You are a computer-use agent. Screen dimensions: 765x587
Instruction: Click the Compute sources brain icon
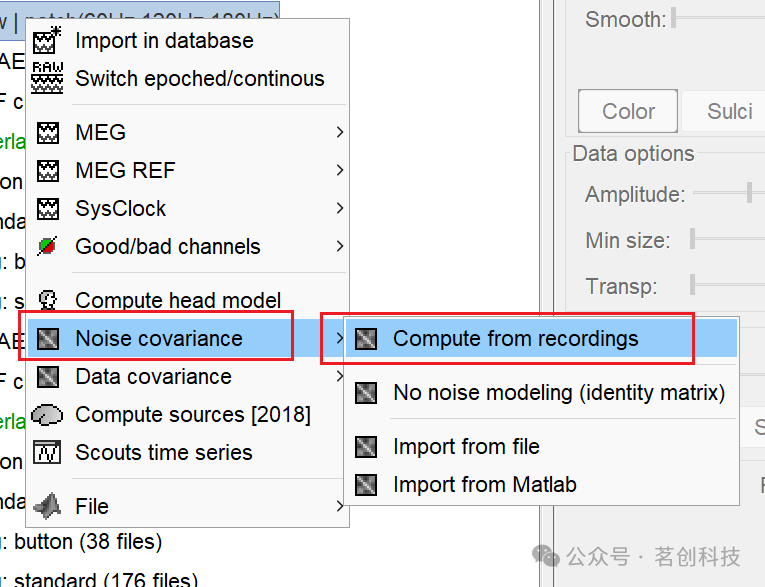click(x=47, y=415)
